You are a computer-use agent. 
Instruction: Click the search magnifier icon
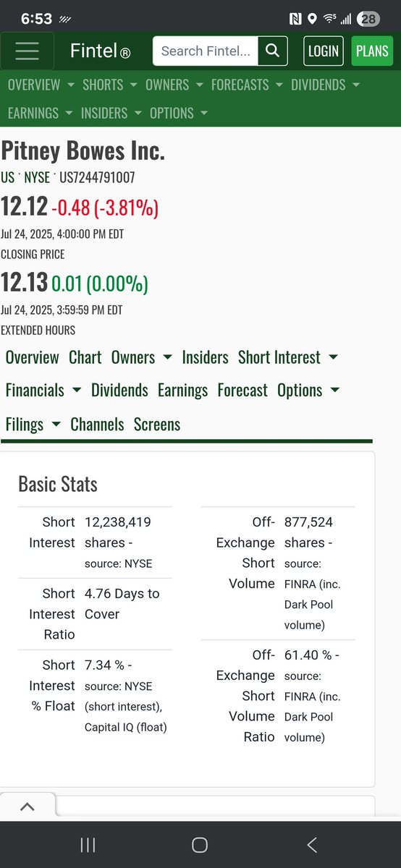pyautogui.click(x=272, y=51)
